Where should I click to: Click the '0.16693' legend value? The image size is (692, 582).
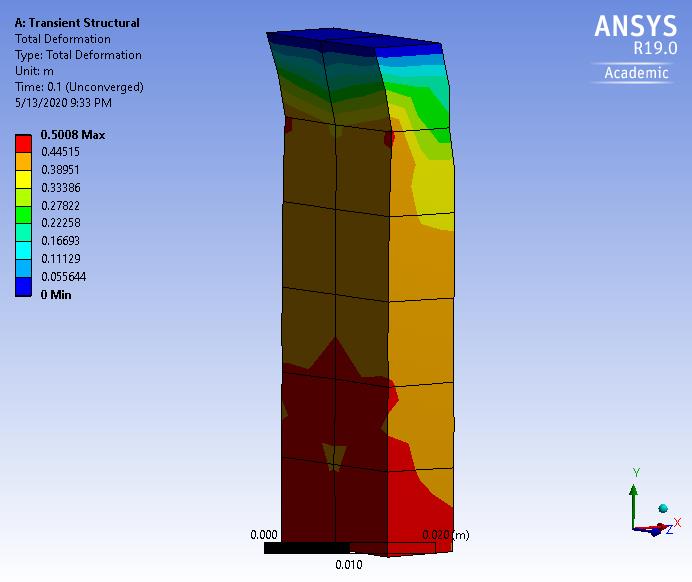(x=60, y=241)
